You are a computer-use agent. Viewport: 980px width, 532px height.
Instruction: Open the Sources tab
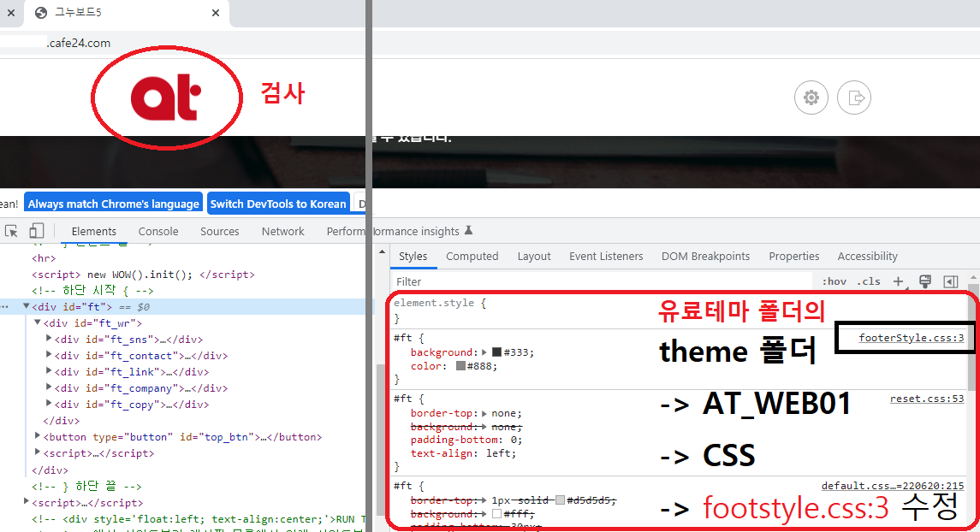(x=219, y=231)
